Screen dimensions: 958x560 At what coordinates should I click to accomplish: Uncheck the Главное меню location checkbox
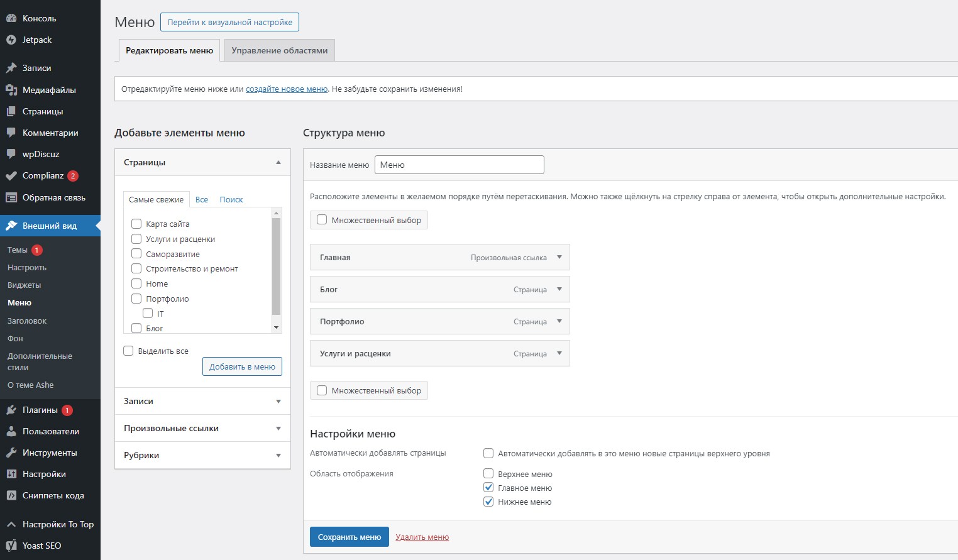pyautogui.click(x=488, y=488)
